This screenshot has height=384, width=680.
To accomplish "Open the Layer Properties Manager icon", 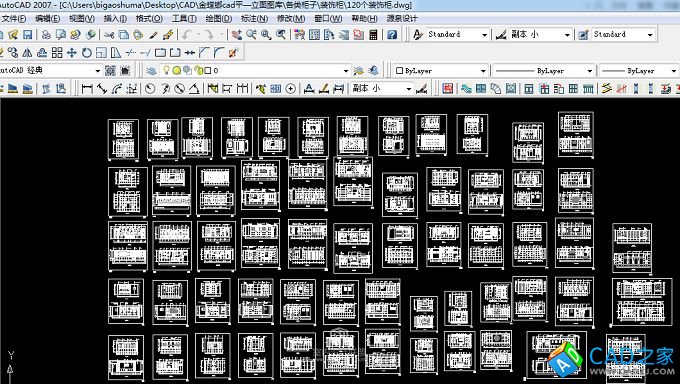I will click(x=151, y=70).
